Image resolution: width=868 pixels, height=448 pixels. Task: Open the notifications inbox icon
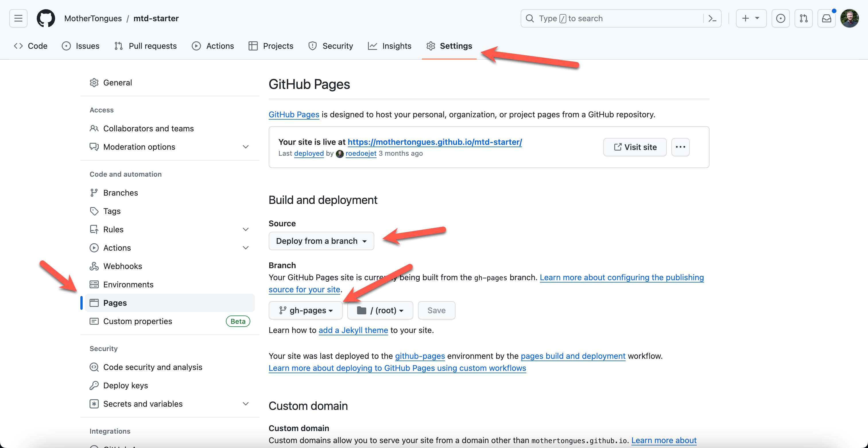[x=826, y=18]
